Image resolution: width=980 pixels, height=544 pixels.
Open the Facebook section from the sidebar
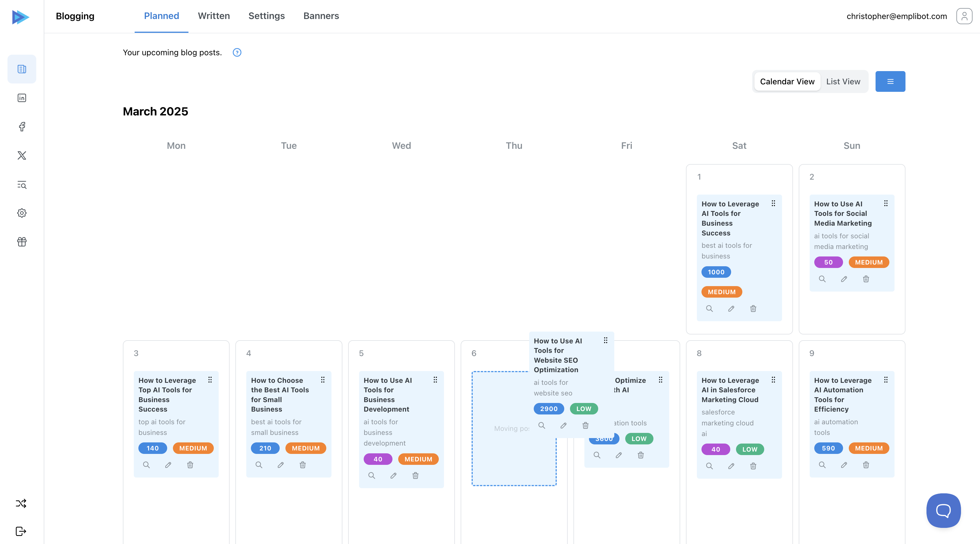[22, 127]
